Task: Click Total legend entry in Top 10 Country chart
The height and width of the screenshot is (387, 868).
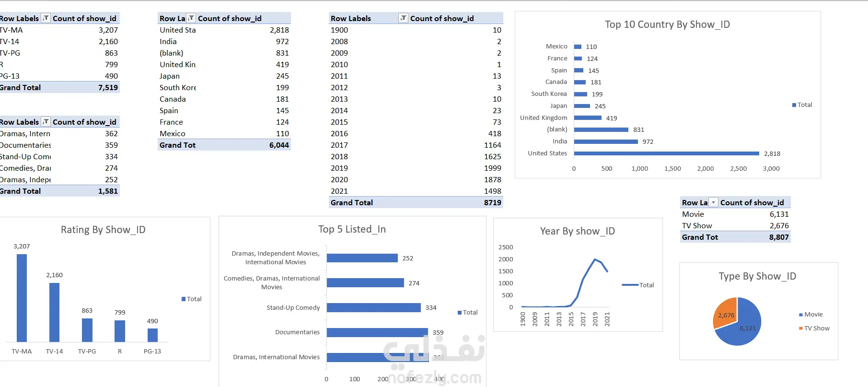Action: coord(802,105)
